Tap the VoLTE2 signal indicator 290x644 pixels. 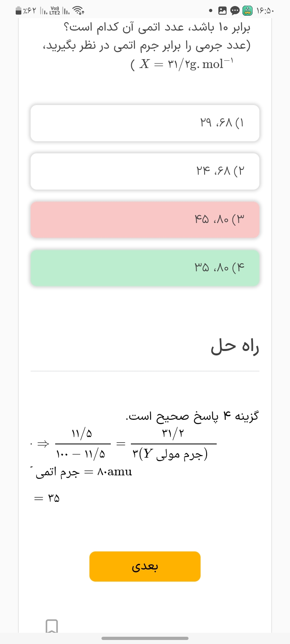coord(54,11)
